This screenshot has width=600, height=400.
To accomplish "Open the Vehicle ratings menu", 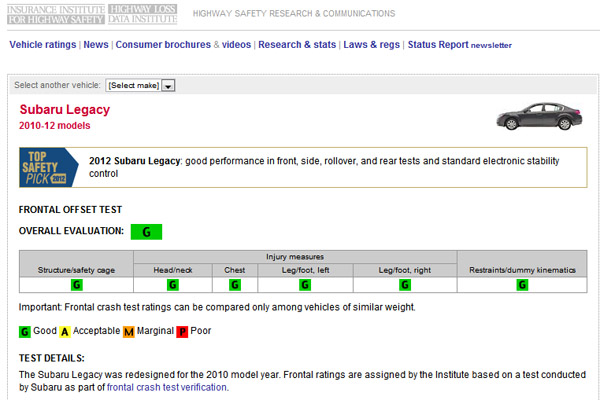I will (42, 45).
